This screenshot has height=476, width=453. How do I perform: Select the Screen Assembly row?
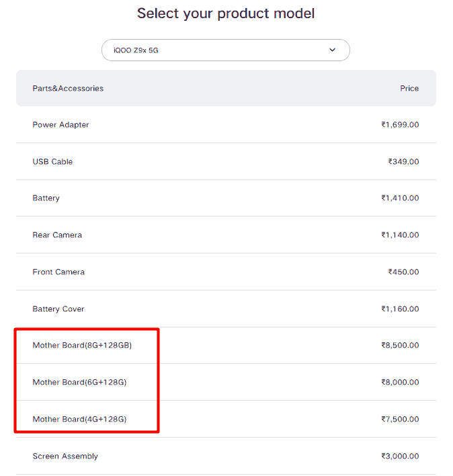click(65, 457)
